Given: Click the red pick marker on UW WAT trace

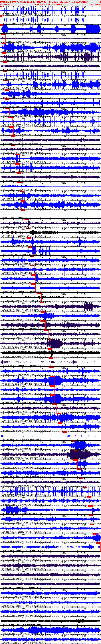Looking at the screenshot, I should pyautogui.click(x=73, y=441).
